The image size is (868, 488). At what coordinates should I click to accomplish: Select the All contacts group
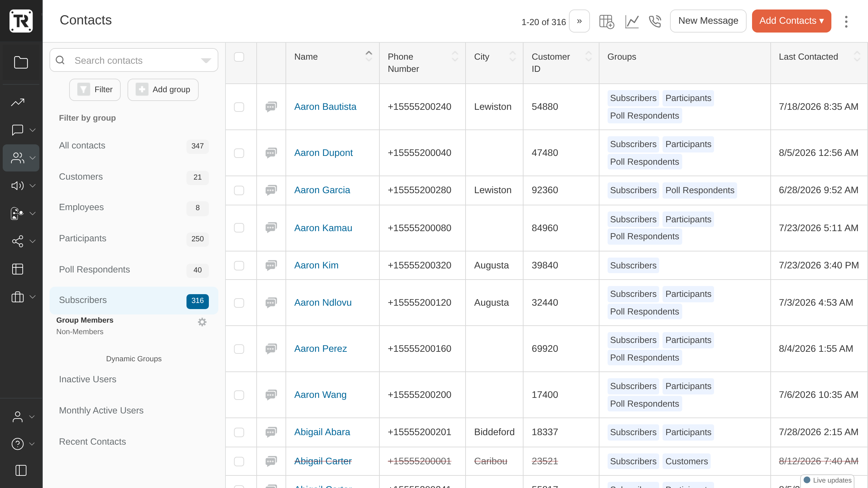click(134, 146)
